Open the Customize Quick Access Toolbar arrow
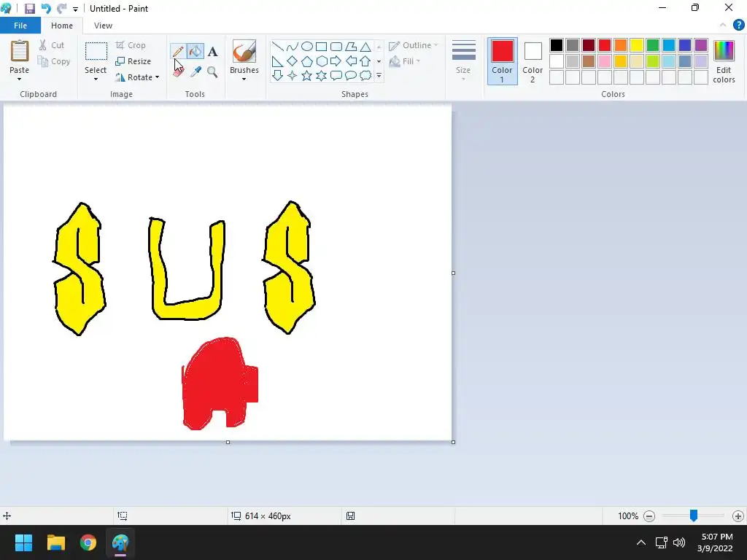Screen dimensions: 747x560 [75, 9]
